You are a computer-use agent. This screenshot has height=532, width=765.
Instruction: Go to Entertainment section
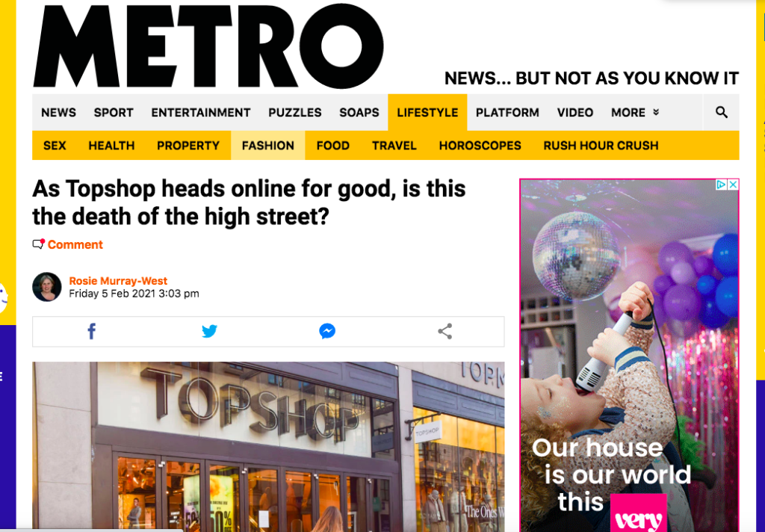(x=200, y=112)
